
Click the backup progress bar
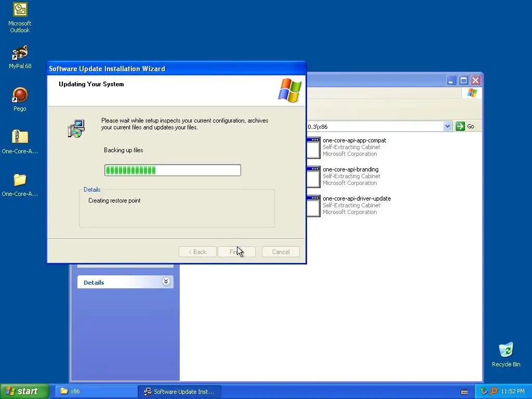[172, 170]
